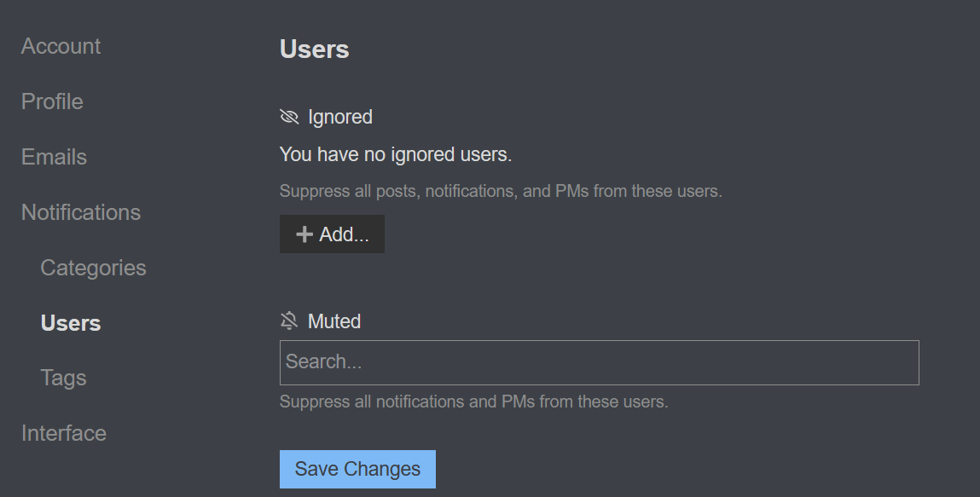Focus the muted users Search field
This screenshot has height=497, width=980.
(600, 363)
